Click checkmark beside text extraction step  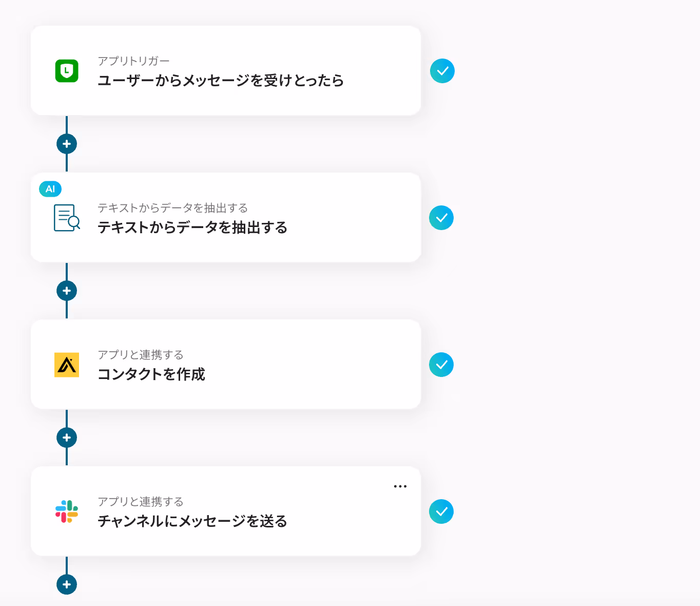point(441,218)
